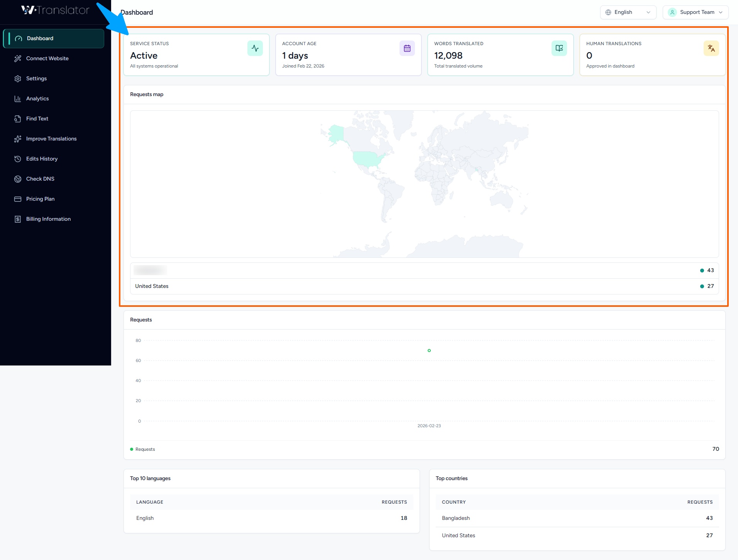The height and width of the screenshot is (560, 738).
Task: Click the Billing Information dollar icon
Action: (x=18, y=219)
